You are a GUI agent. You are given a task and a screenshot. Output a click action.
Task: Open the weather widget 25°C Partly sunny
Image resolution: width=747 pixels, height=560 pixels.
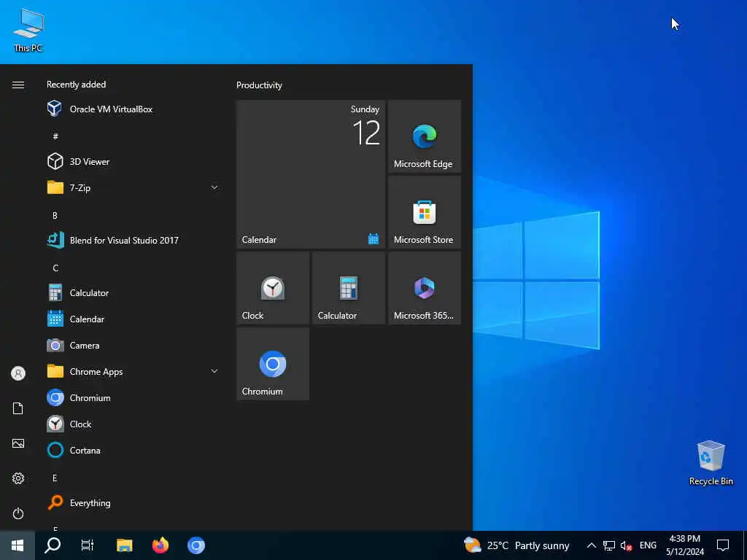(517, 545)
